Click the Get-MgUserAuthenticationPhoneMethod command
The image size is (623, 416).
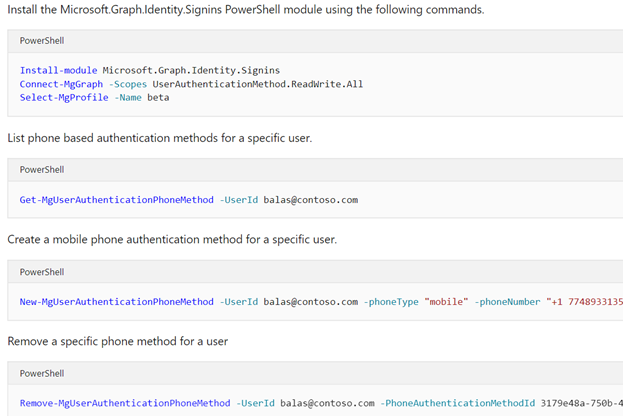pyautogui.click(x=116, y=200)
